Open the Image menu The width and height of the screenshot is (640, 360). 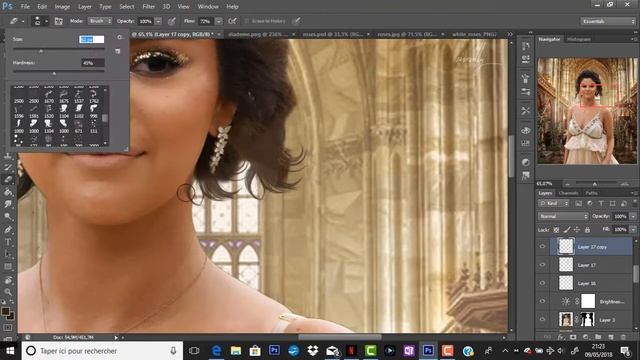click(x=62, y=7)
